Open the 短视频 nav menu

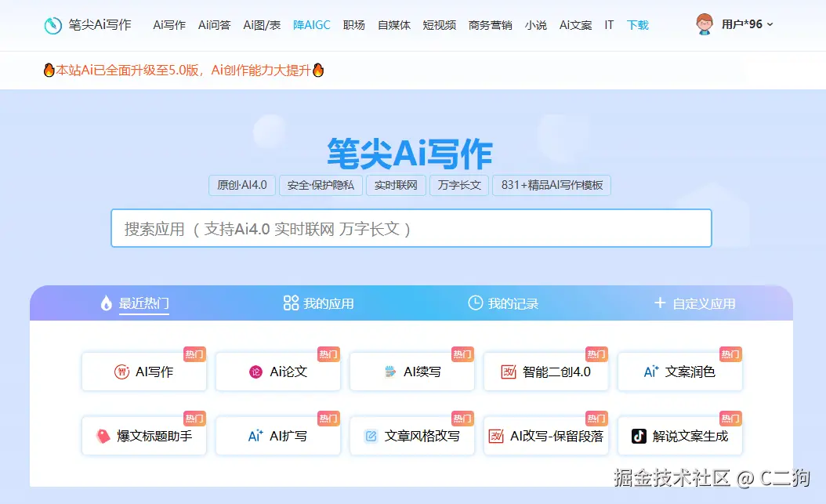[x=440, y=25]
